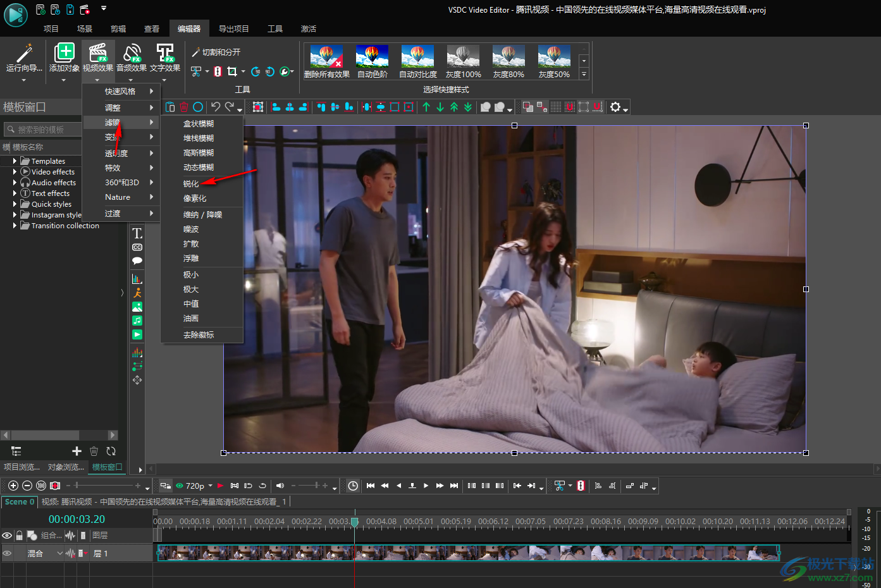Image resolution: width=881 pixels, height=588 pixels.
Task: Toggle eye visibility on the 层 1 track
Action: click(x=7, y=553)
